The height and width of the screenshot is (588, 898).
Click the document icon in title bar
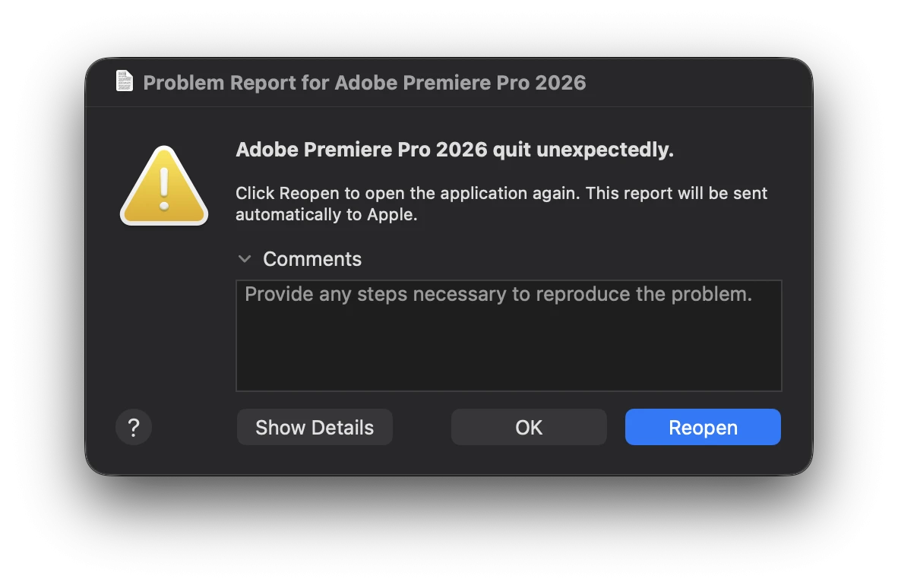click(x=125, y=81)
